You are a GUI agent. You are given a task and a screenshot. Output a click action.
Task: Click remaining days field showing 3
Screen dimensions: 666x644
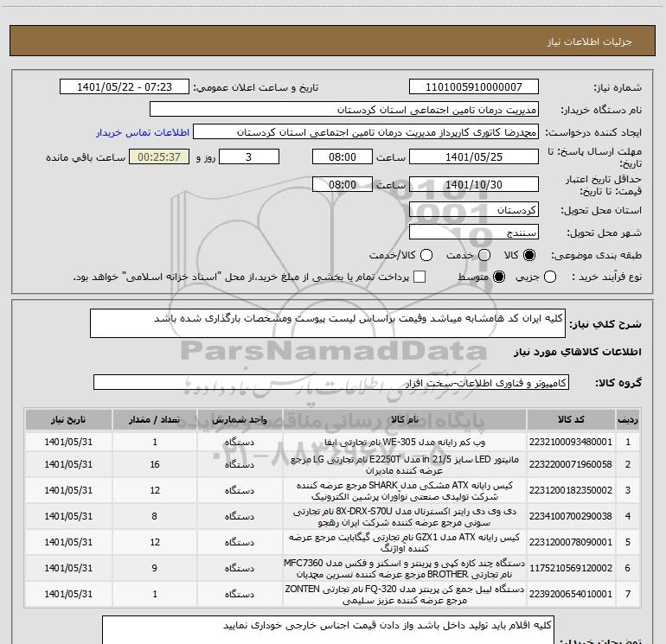[249, 156]
